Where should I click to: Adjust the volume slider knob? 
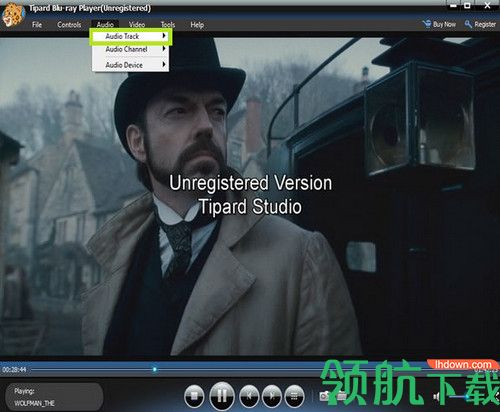point(468,397)
